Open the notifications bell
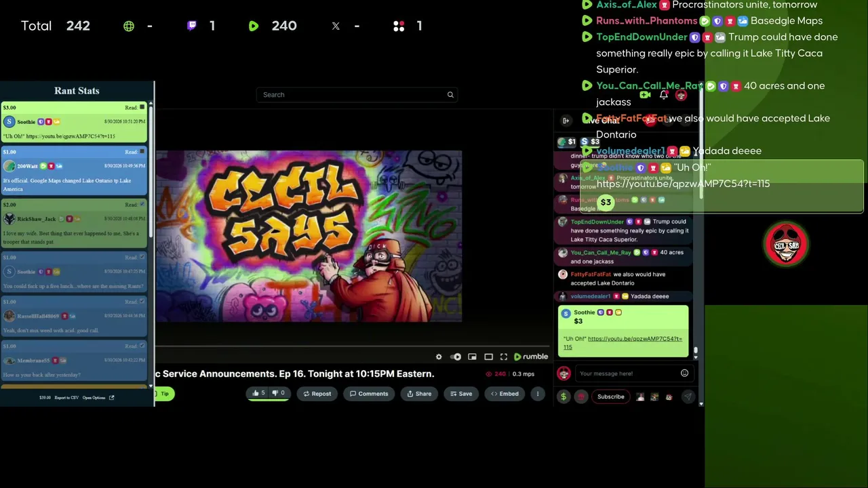The width and height of the screenshot is (868, 488). (664, 95)
